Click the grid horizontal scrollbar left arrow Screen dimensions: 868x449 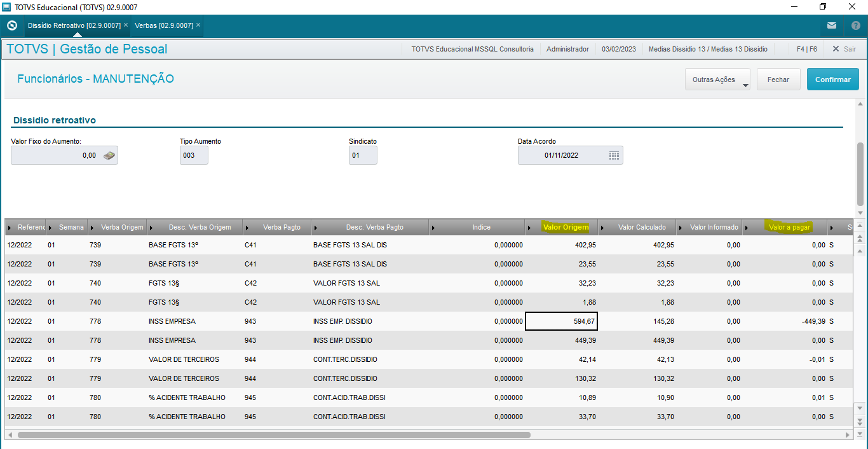coord(10,435)
